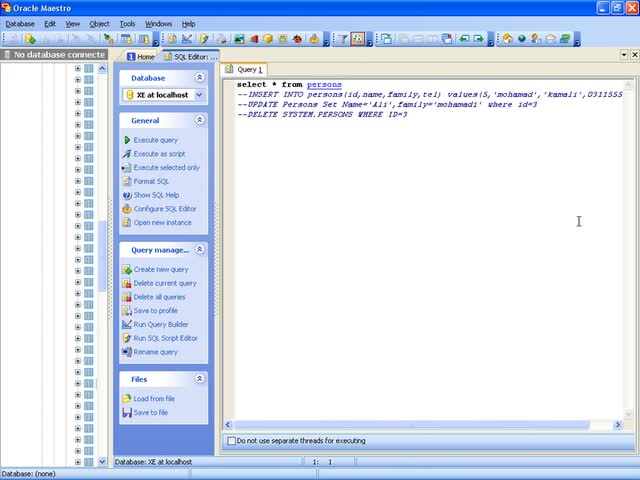The width and height of the screenshot is (640, 480).
Task: Collapse the Files sidebar panel
Action: (x=200, y=378)
